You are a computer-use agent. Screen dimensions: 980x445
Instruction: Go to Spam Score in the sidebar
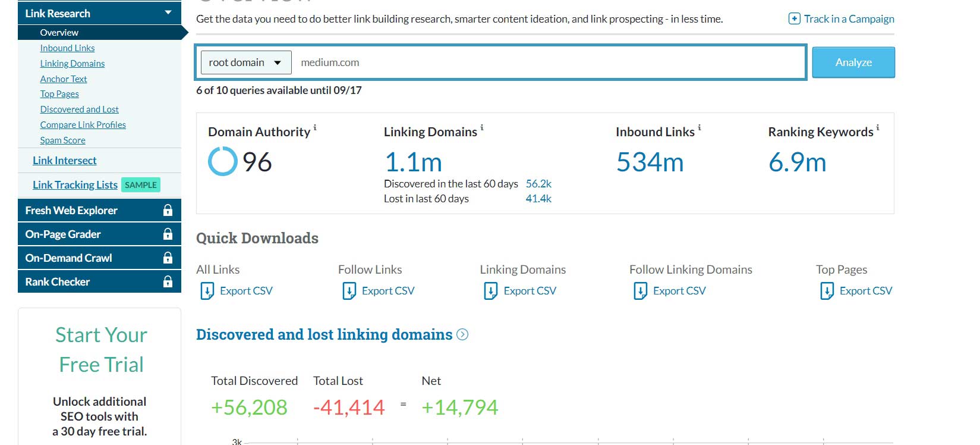coord(62,140)
